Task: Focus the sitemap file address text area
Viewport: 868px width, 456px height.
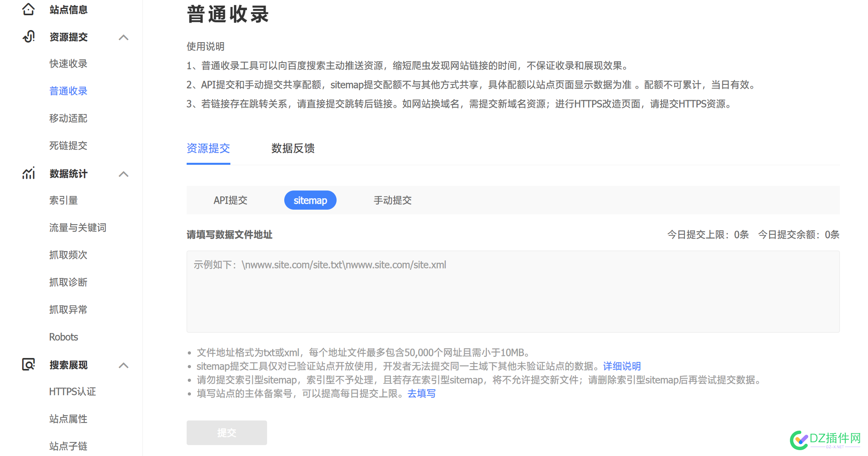Action: [513, 292]
